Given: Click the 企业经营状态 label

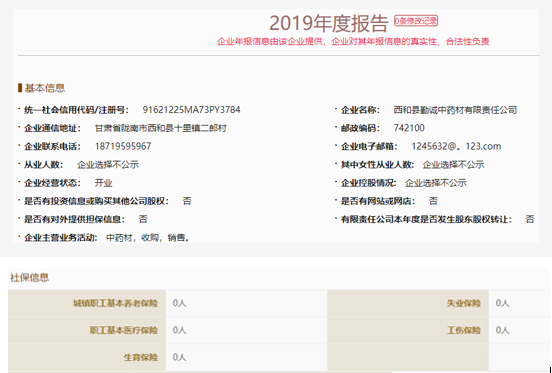Looking at the screenshot, I should (x=52, y=183).
